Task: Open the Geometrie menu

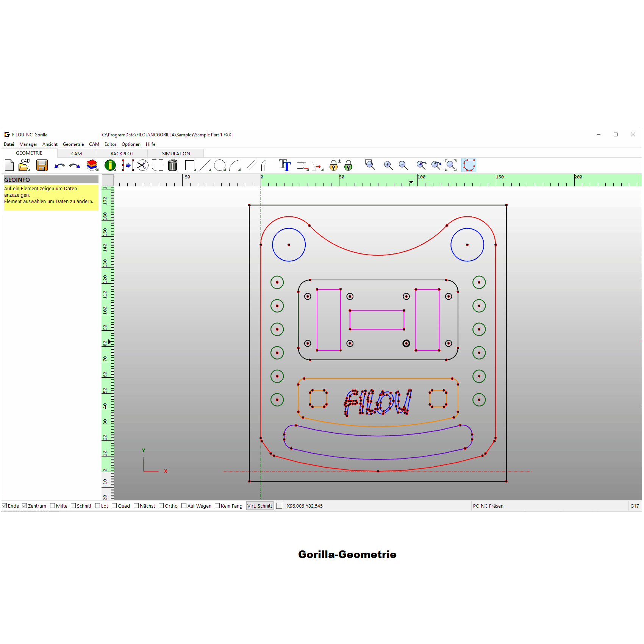Action: click(73, 144)
